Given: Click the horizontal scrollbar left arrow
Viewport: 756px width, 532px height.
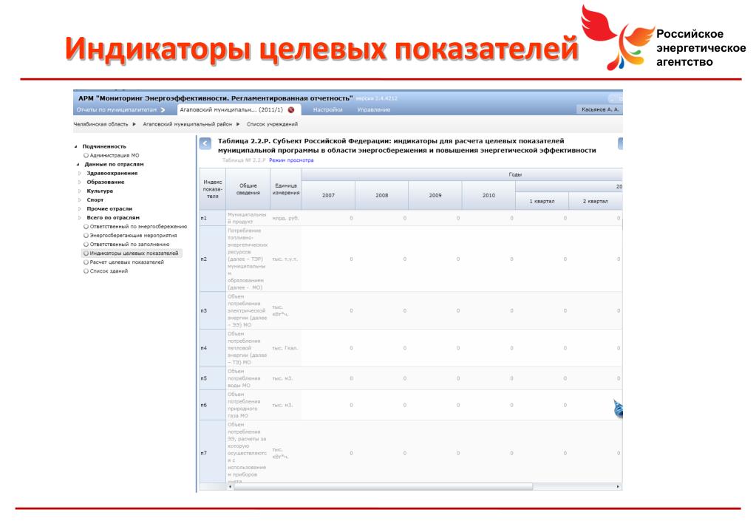Looking at the screenshot, I should pos(230,487).
